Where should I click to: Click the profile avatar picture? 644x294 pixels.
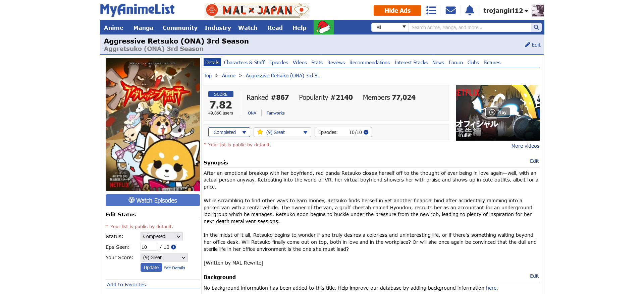[x=538, y=10]
